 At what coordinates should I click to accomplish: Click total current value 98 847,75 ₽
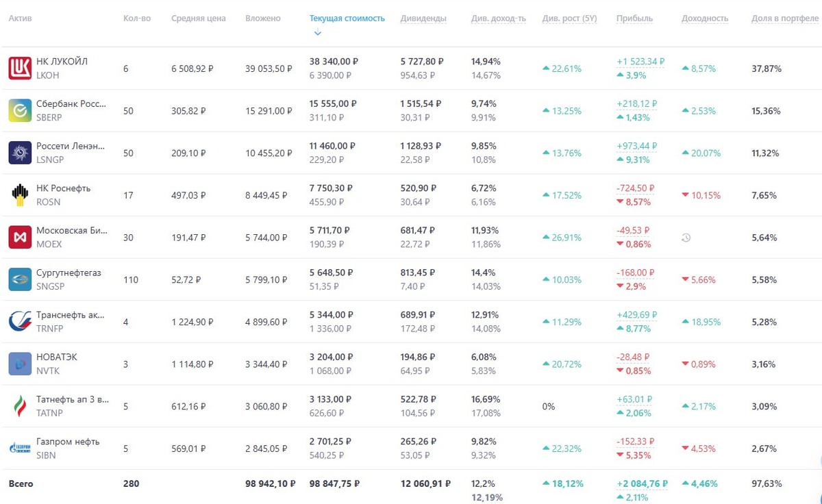335,483
